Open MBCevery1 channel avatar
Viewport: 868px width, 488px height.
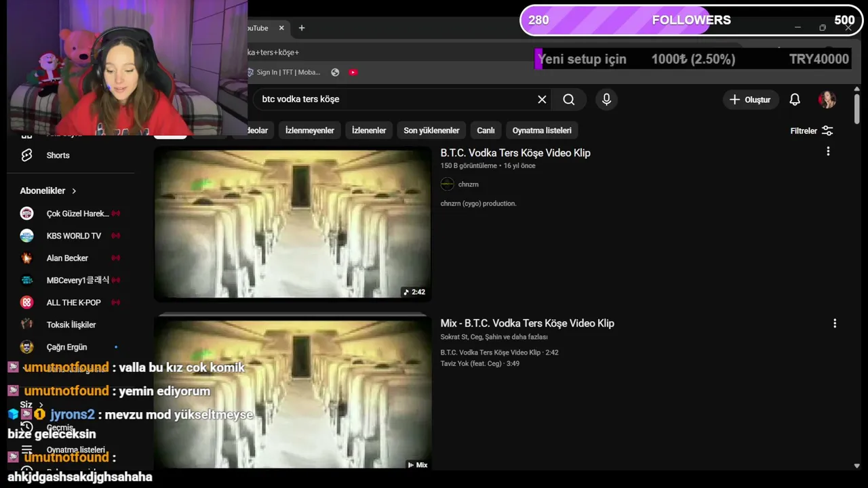[x=26, y=280]
